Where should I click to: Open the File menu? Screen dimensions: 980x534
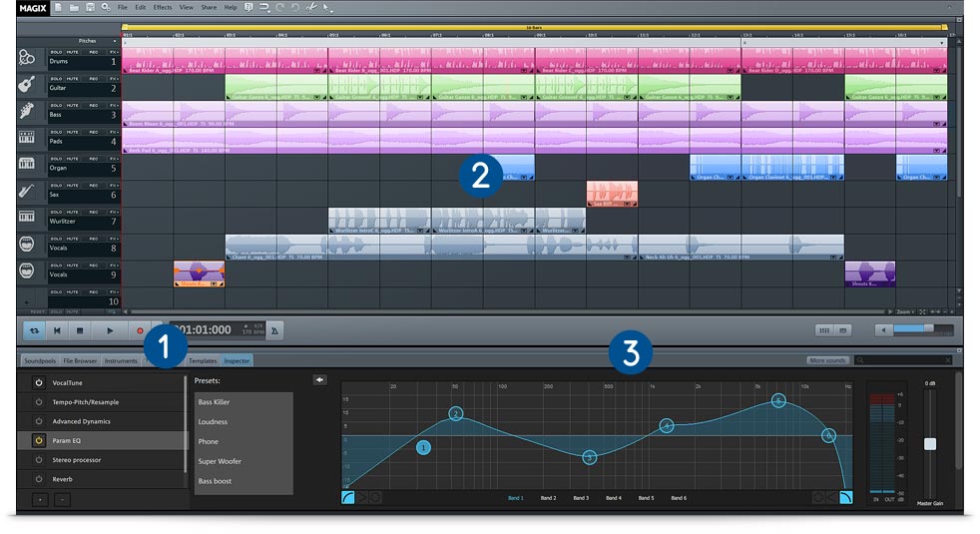(123, 8)
